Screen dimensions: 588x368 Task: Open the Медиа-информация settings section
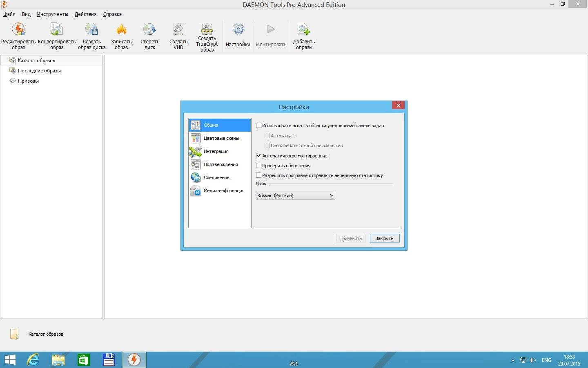pos(220,191)
